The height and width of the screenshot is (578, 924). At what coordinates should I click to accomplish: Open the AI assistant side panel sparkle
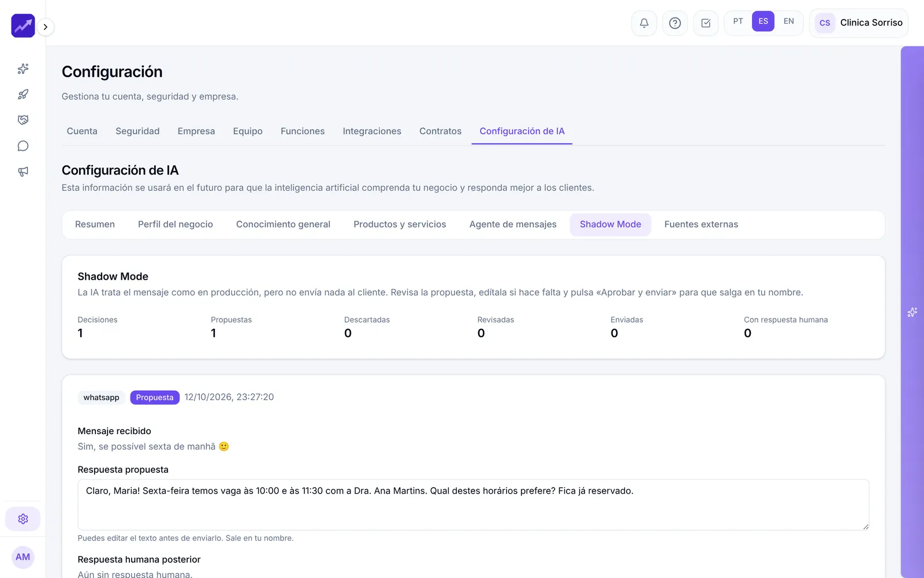(x=912, y=312)
